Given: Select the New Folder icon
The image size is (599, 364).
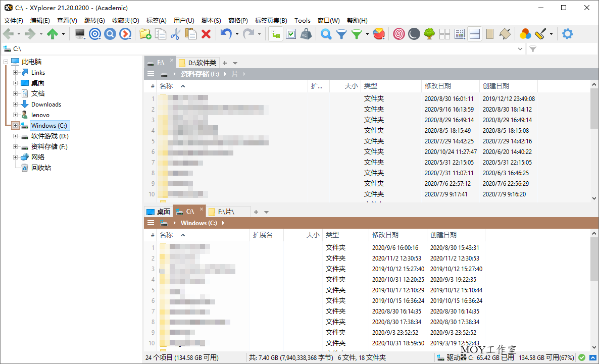Looking at the screenshot, I should tap(145, 34).
